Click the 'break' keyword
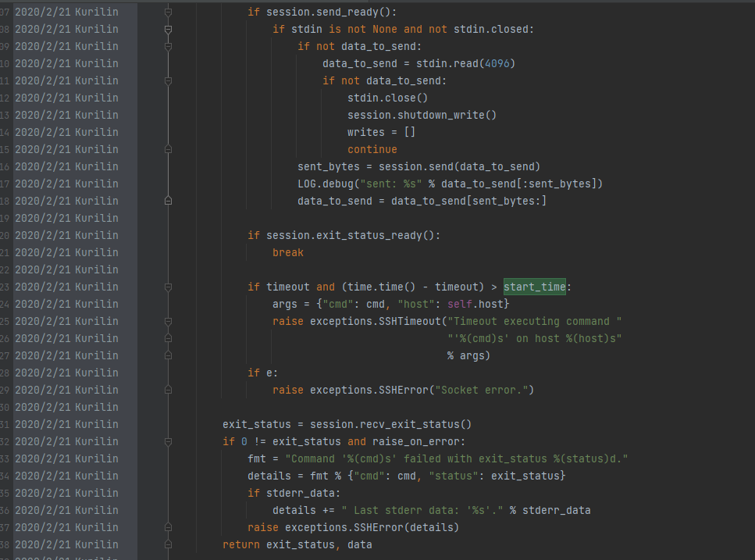The image size is (755, 560). [x=288, y=253]
